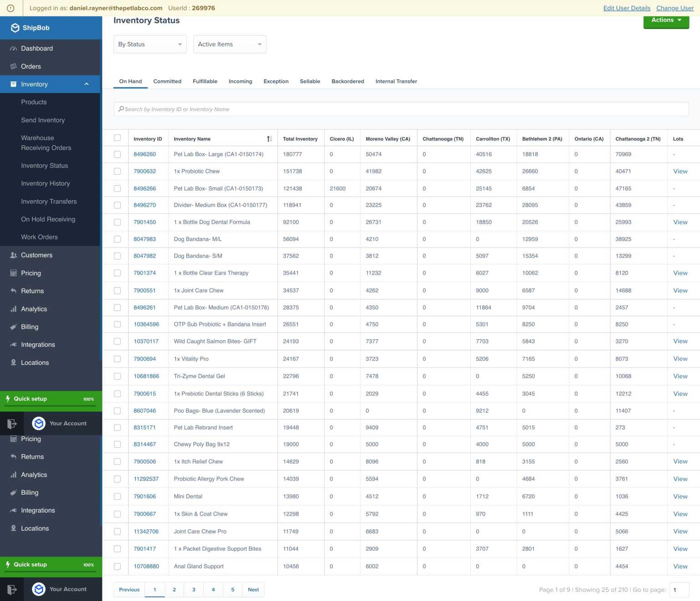Open Customers from the sidebar

(36, 255)
